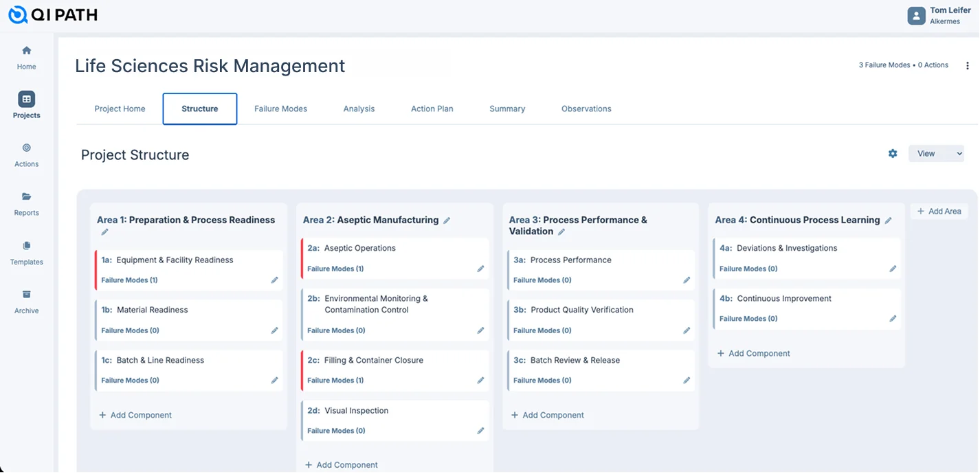Image resolution: width=980 pixels, height=474 pixels.
Task: Open the Analysis tab
Action: click(359, 109)
